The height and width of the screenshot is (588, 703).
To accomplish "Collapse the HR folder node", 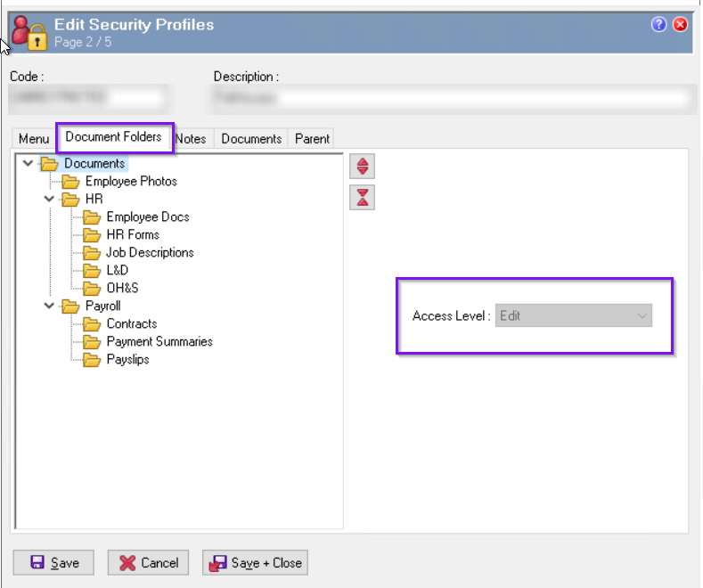I will pos(49,200).
